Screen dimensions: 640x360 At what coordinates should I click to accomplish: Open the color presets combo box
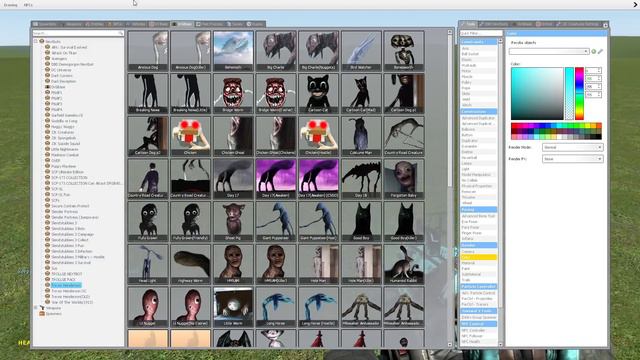point(549,51)
